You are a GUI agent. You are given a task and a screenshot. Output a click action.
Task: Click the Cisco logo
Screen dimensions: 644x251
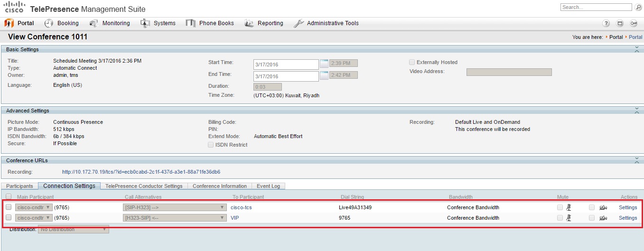(x=14, y=7)
